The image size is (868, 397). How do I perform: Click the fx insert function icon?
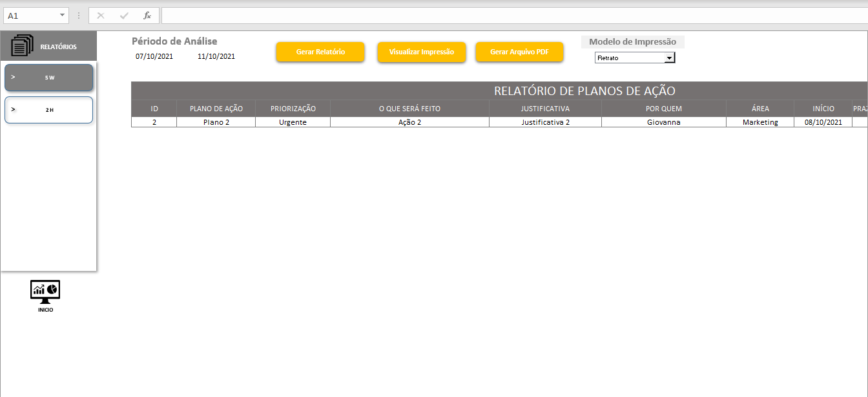coord(147,16)
